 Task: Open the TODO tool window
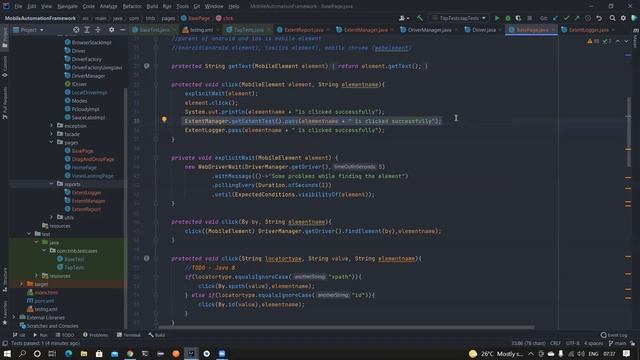coord(65,335)
